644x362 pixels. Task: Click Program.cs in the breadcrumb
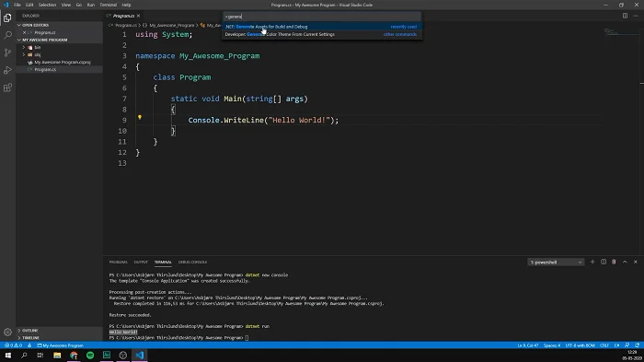point(126,25)
